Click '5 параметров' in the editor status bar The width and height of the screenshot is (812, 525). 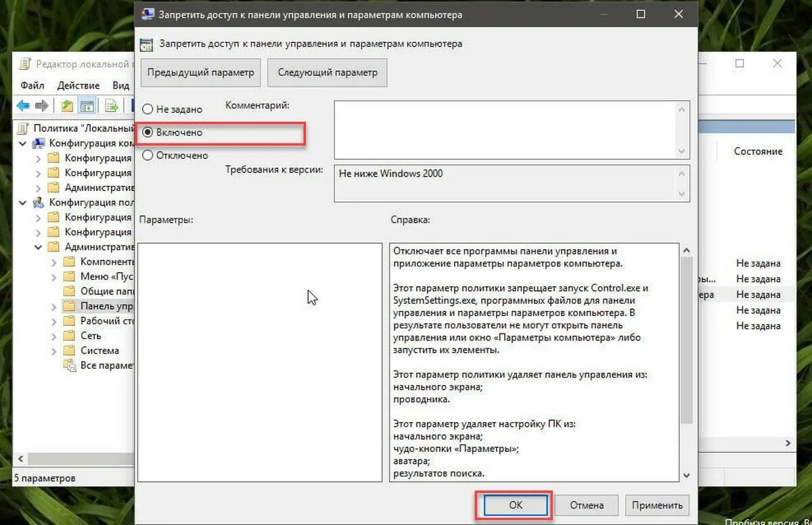click(44, 478)
